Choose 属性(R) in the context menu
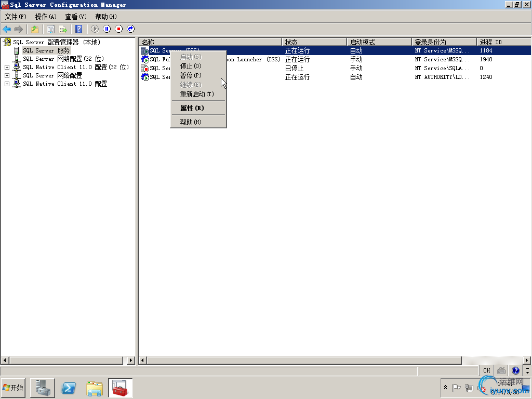 click(198, 108)
